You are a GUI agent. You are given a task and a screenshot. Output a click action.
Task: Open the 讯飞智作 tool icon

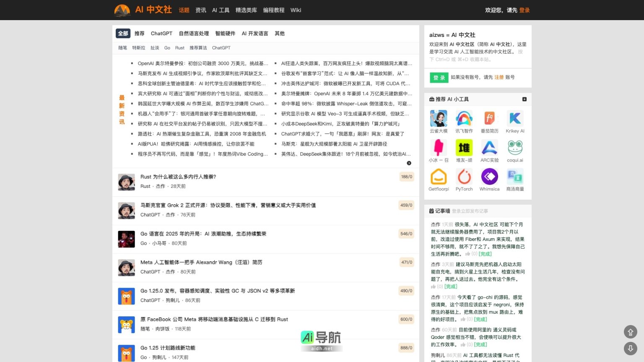pyautogui.click(x=464, y=118)
